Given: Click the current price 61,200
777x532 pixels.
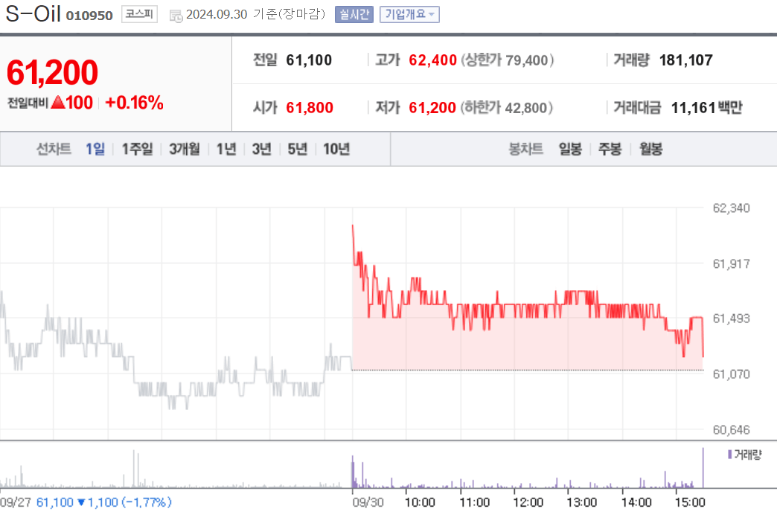Looking at the screenshot, I should (x=53, y=72).
